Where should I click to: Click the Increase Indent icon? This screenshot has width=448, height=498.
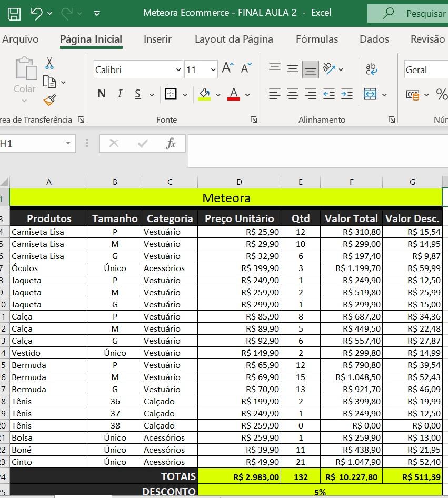[347, 95]
